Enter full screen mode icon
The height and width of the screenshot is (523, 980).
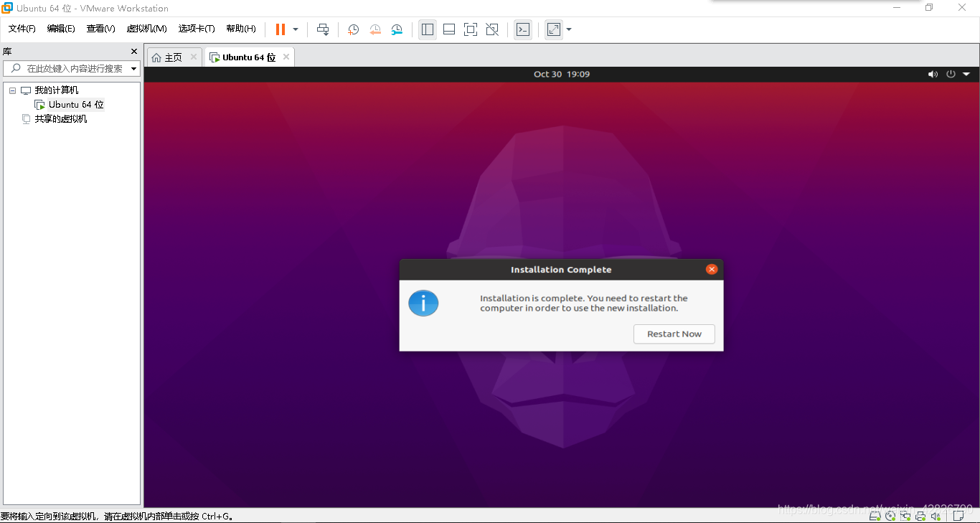pyautogui.click(x=471, y=29)
